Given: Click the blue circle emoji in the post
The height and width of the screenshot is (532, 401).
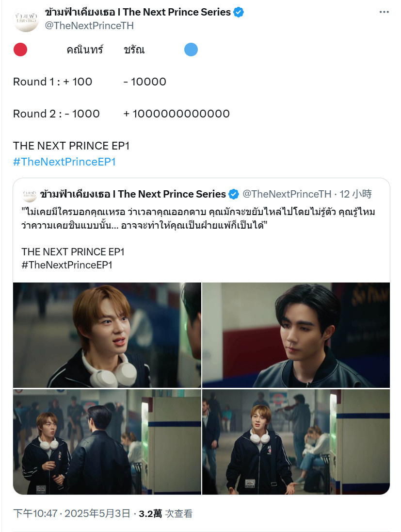Looking at the screenshot, I should [191, 50].
